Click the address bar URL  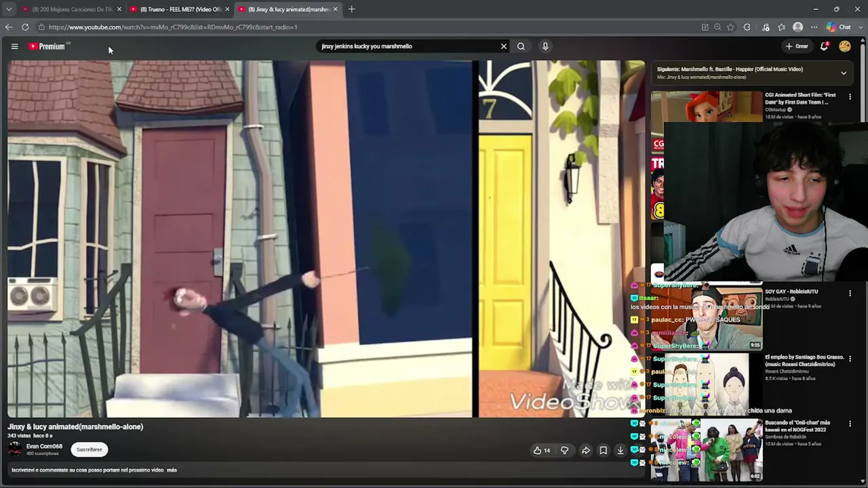pos(173,27)
